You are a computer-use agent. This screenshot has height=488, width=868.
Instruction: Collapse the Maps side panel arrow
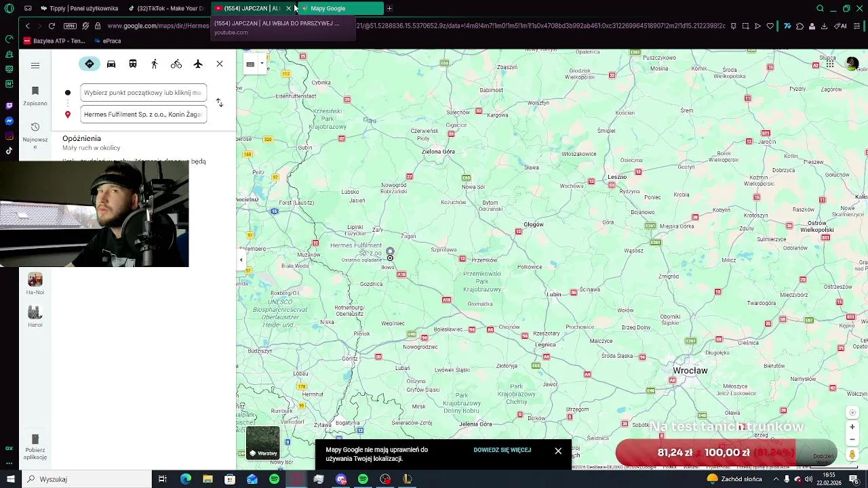point(241,260)
